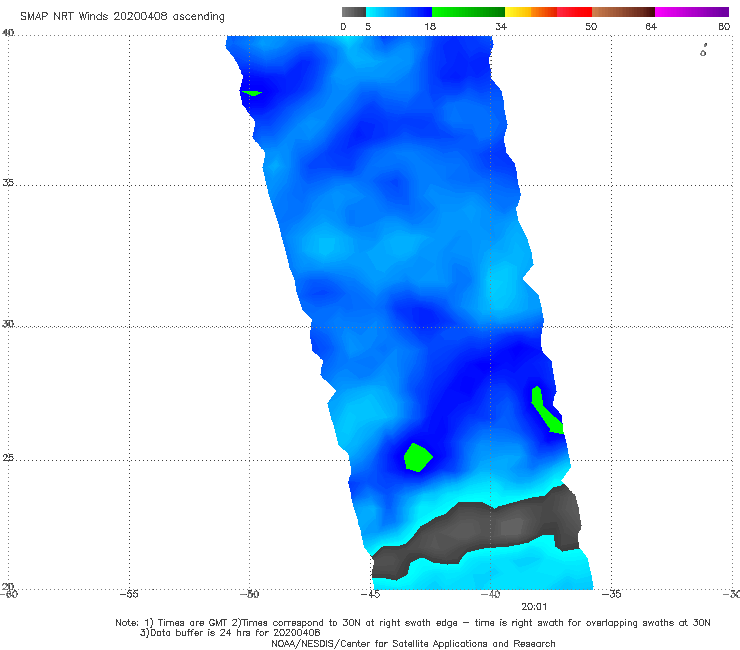Click the small green patch near 38N -50
This screenshot has width=740, height=650.
(x=252, y=93)
